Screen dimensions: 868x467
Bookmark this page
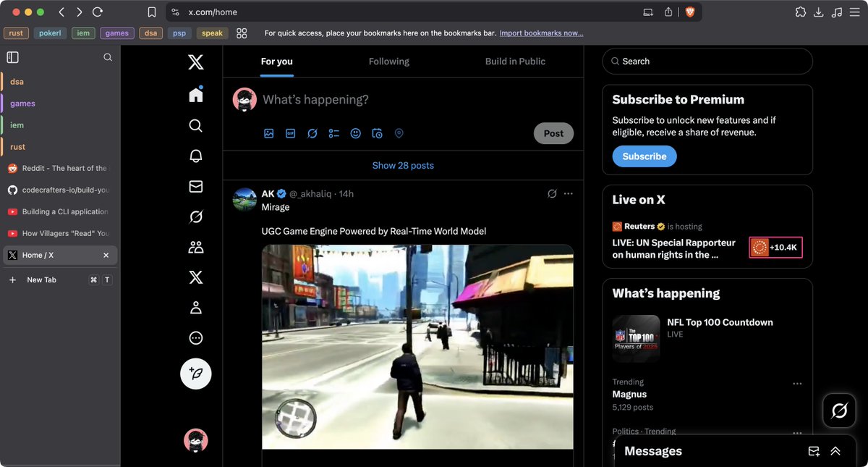coord(151,12)
